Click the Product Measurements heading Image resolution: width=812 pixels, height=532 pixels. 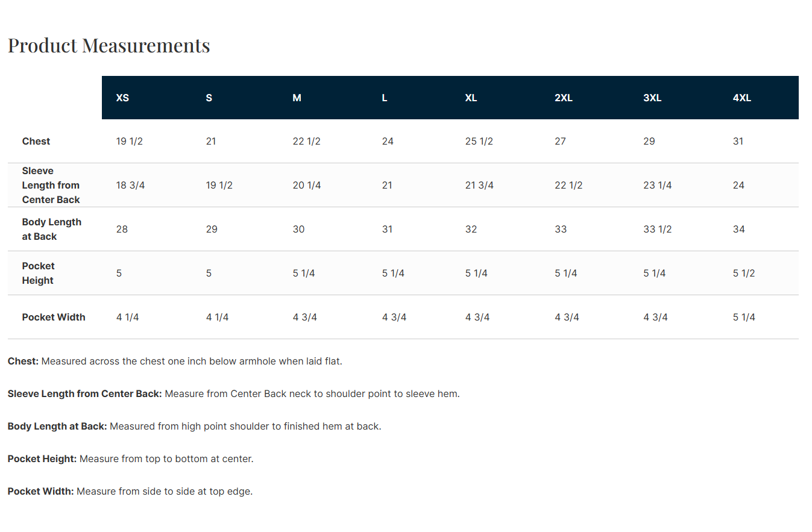click(109, 46)
